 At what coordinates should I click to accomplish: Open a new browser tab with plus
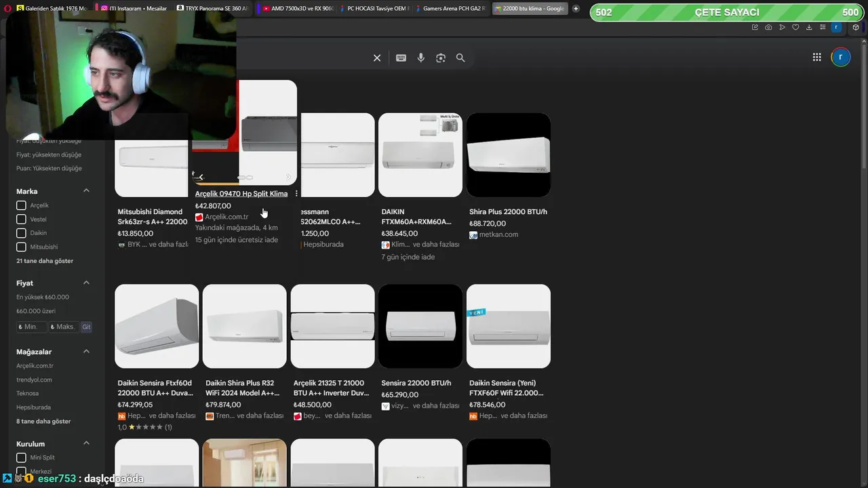point(576,9)
